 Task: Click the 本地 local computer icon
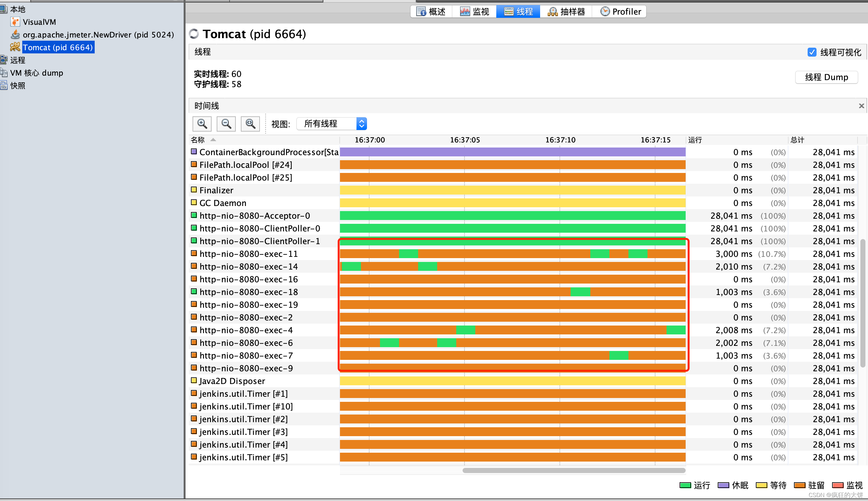tap(3, 9)
